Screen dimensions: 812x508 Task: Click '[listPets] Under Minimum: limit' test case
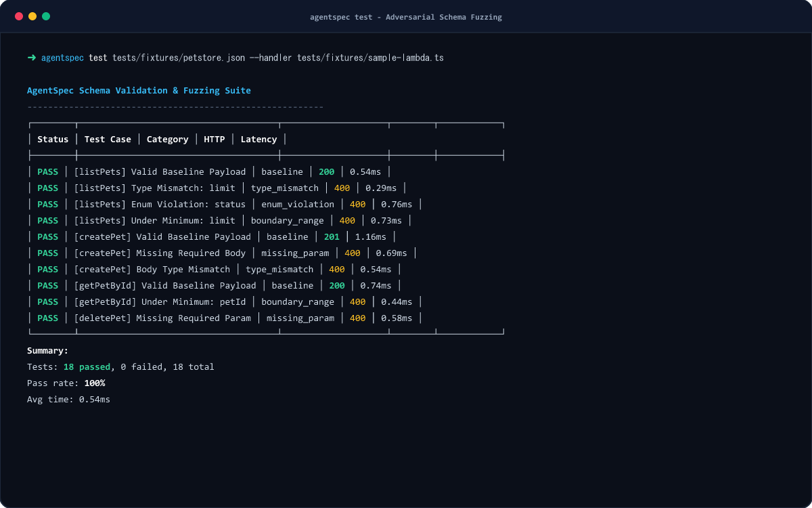154,221
